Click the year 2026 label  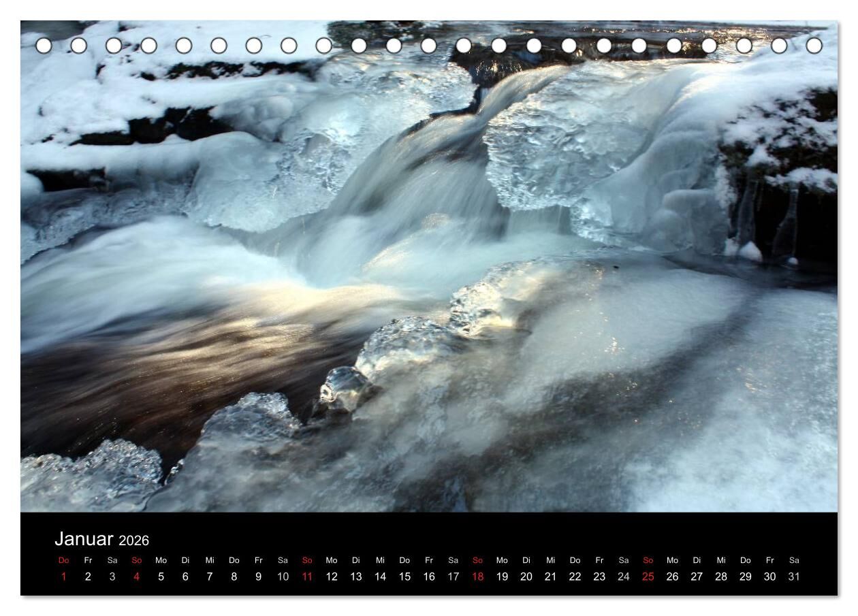point(133,541)
